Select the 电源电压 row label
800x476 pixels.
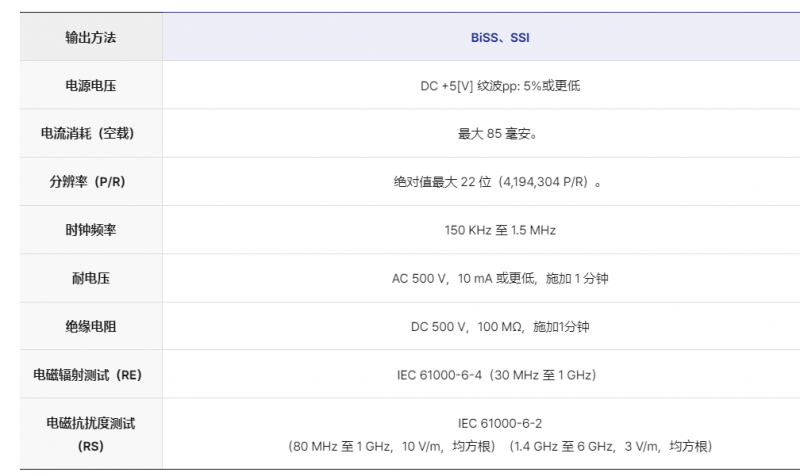point(90,86)
